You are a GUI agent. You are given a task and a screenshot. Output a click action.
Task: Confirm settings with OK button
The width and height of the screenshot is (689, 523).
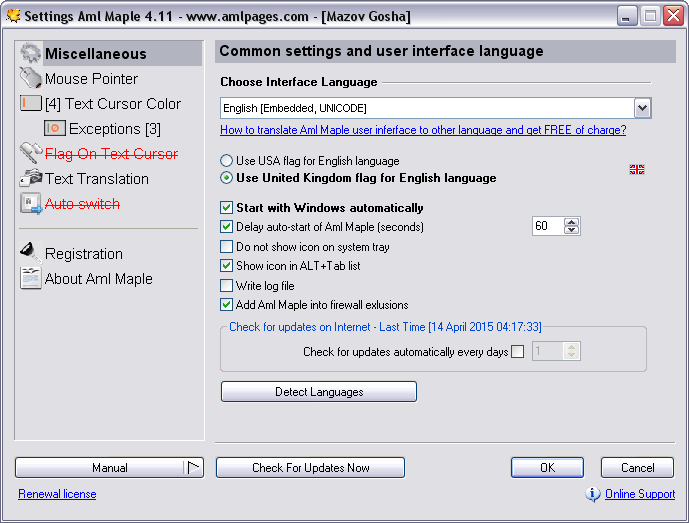548,467
